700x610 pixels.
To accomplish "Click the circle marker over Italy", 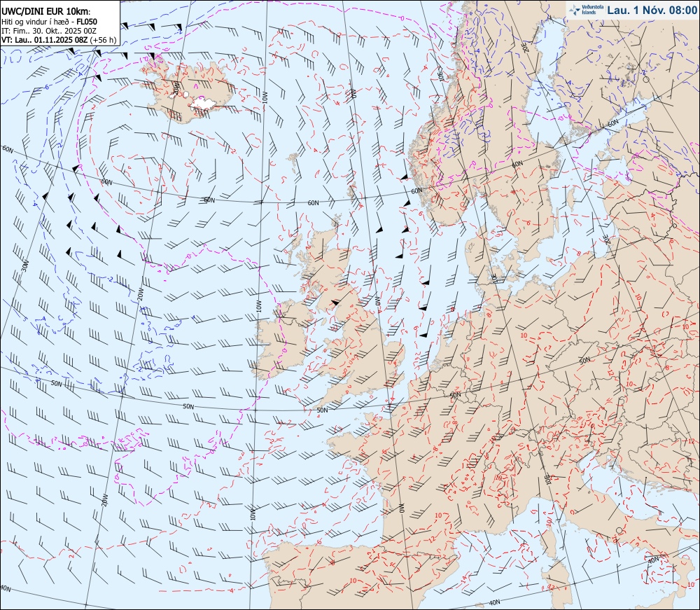I will [618, 530].
